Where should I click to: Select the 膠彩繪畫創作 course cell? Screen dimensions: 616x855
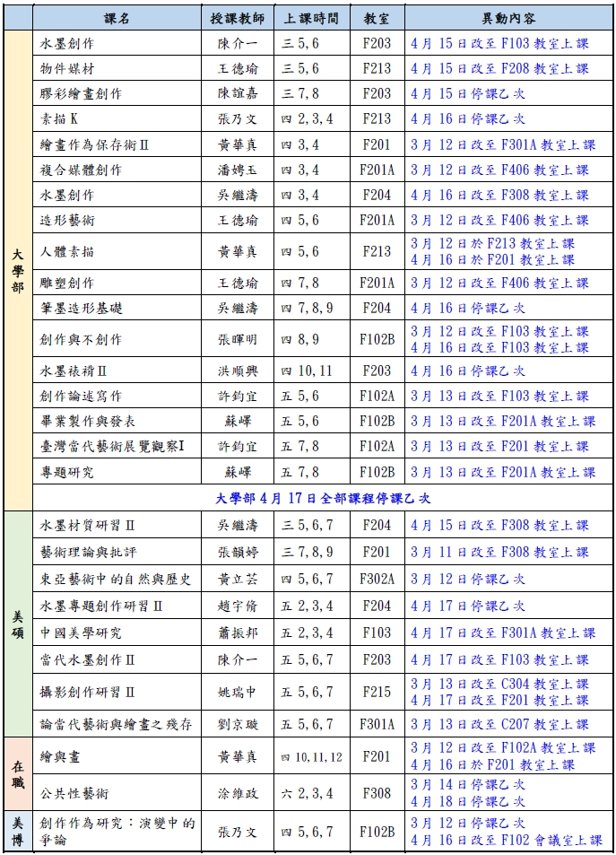click(81, 93)
